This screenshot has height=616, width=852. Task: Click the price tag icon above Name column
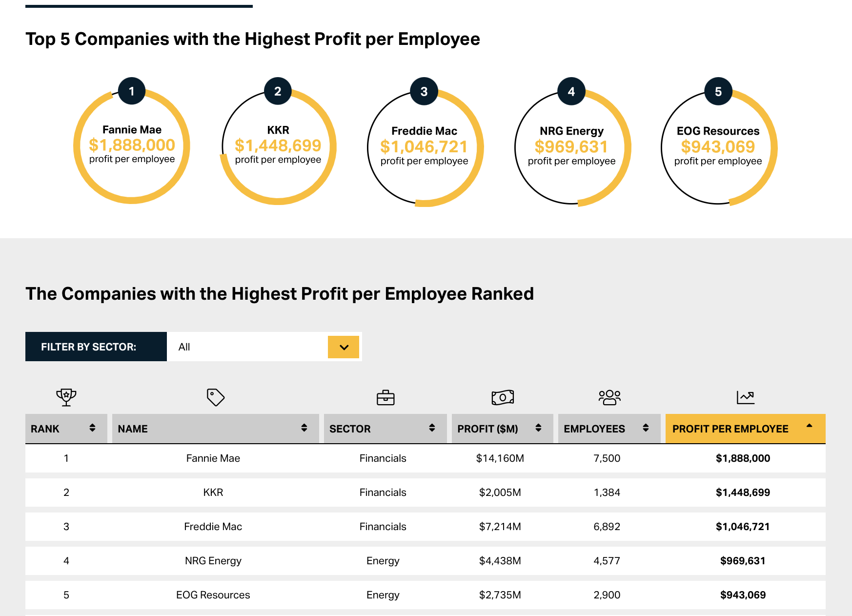(216, 397)
